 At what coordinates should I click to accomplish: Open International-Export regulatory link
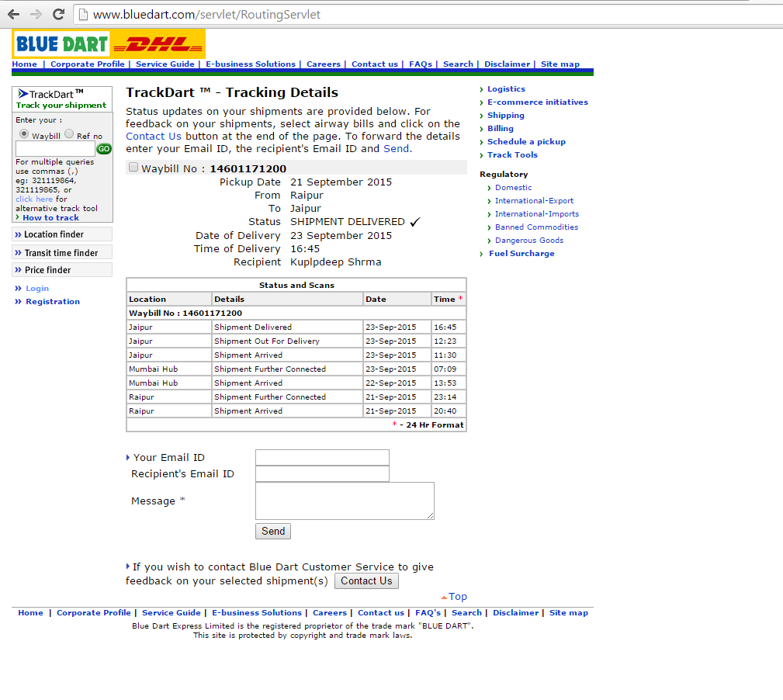click(x=535, y=201)
